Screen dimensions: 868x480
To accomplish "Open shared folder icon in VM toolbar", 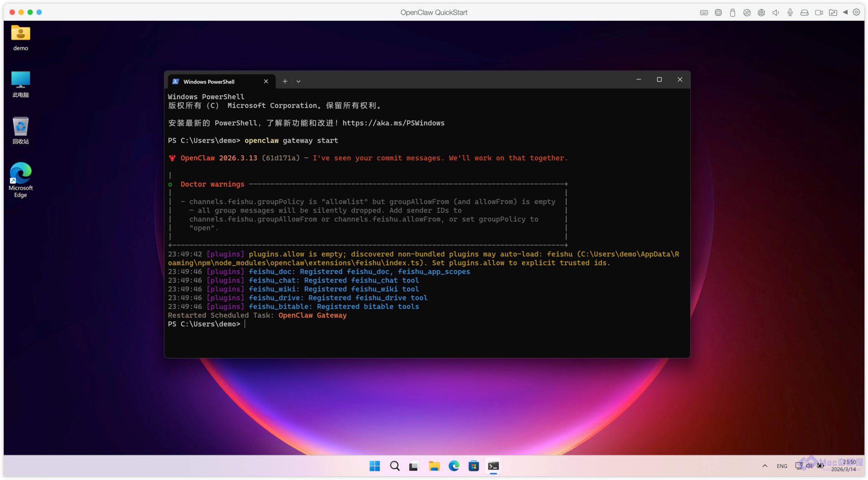I will (833, 13).
